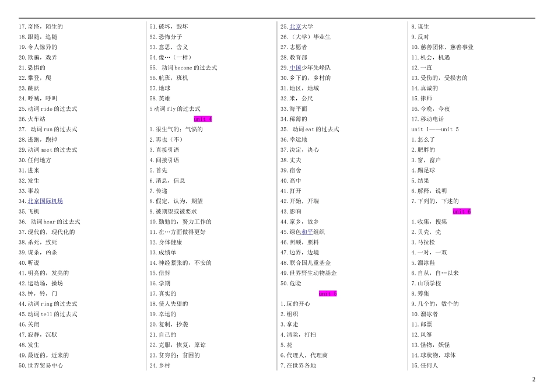Click line '26.(大学)毕业生'
Image resolution: width=554 pixels, height=392 pixels.
point(306,37)
